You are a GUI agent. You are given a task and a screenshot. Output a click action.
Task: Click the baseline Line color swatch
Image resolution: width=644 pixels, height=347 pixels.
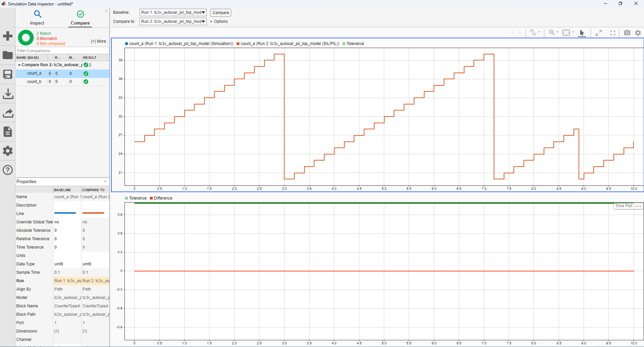(65, 213)
